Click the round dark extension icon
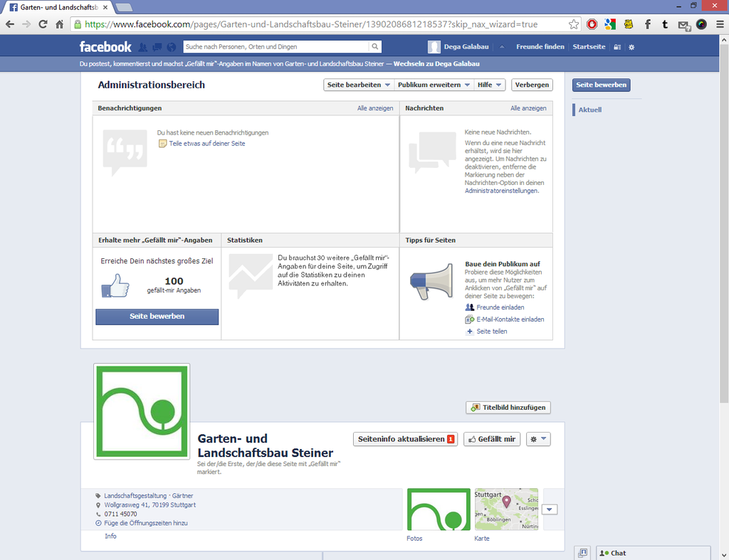 (701, 24)
